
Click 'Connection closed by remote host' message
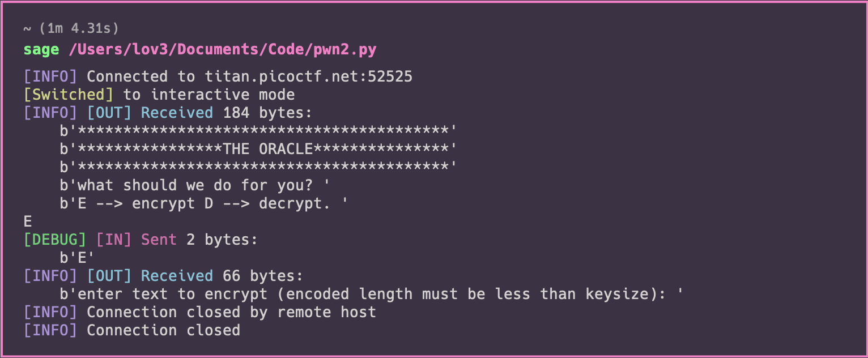pyautogui.click(x=231, y=312)
